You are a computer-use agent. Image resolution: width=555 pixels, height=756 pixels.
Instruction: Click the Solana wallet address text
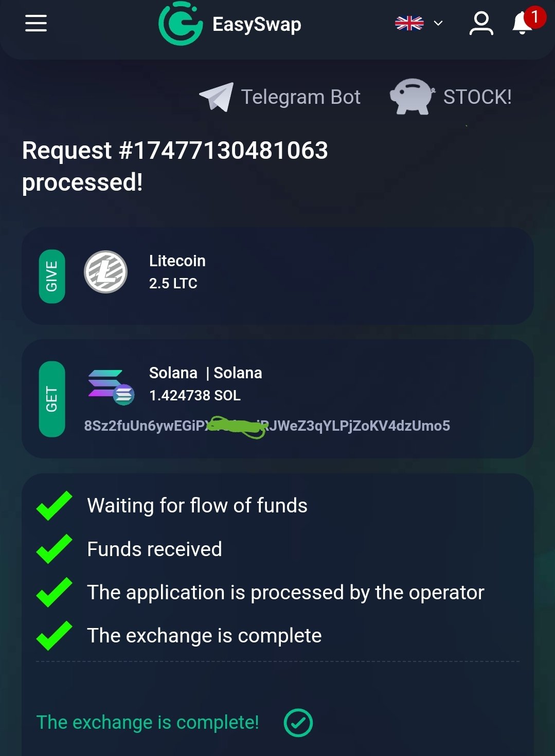pyautogui.click(x=267, y=426)
